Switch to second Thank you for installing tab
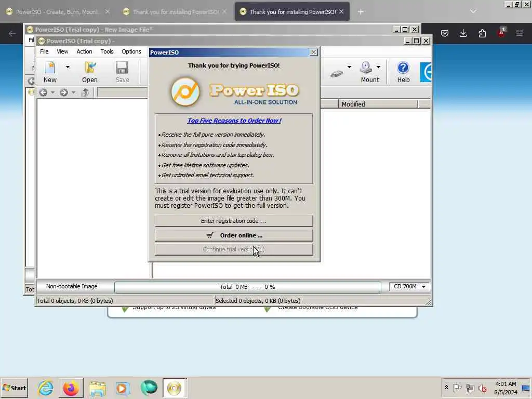The image size is (532, 399). point(175,12)
